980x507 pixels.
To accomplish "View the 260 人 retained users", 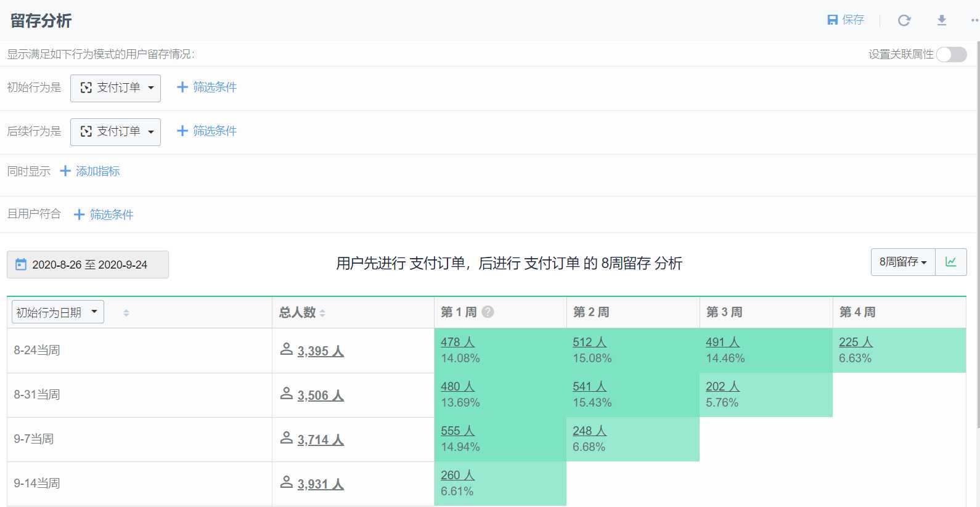I will [x=457, y=475].
